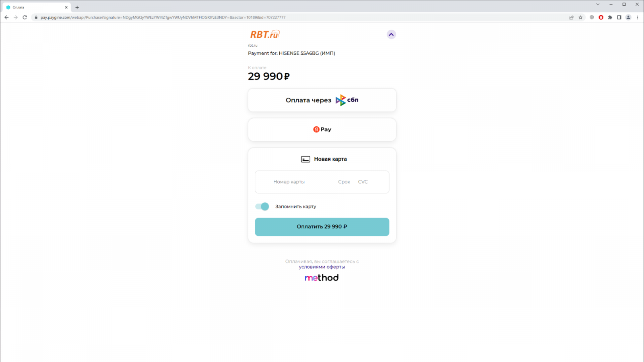Go back to the previous page
Image resolution: width=644 pixels, height=362 pixels.
pos(6,17)
